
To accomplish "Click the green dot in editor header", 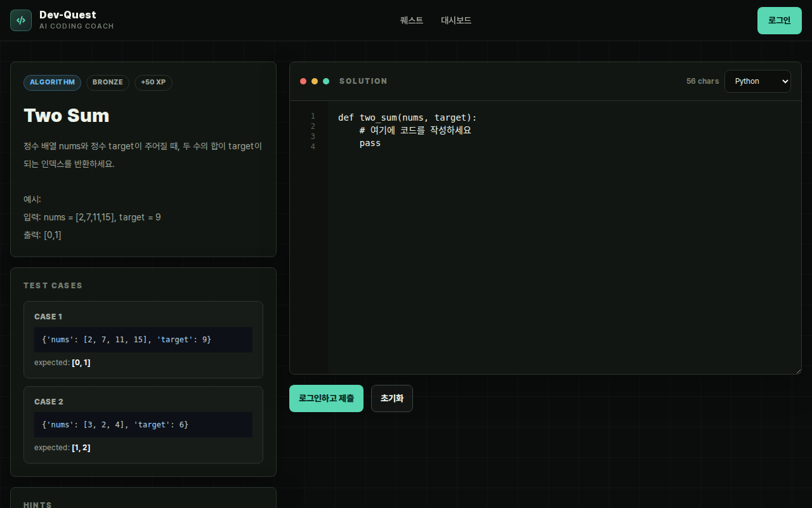I will (326, 81).
